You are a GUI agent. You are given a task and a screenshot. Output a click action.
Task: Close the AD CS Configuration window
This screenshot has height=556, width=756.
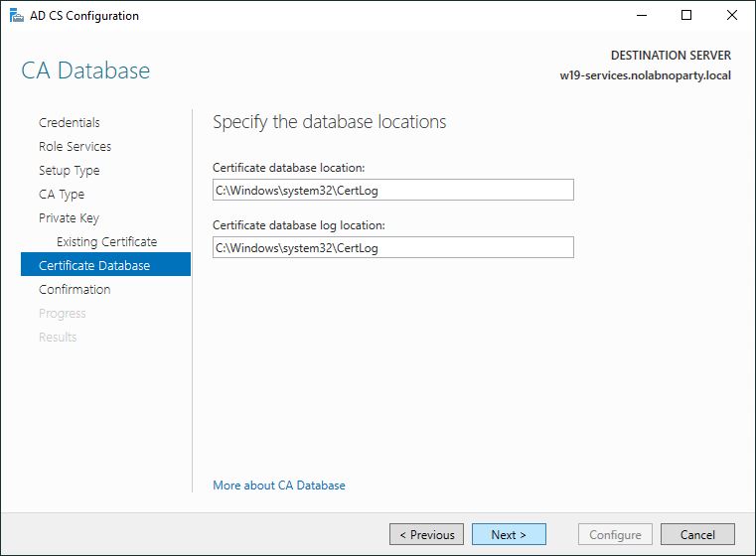click(731, 16)
